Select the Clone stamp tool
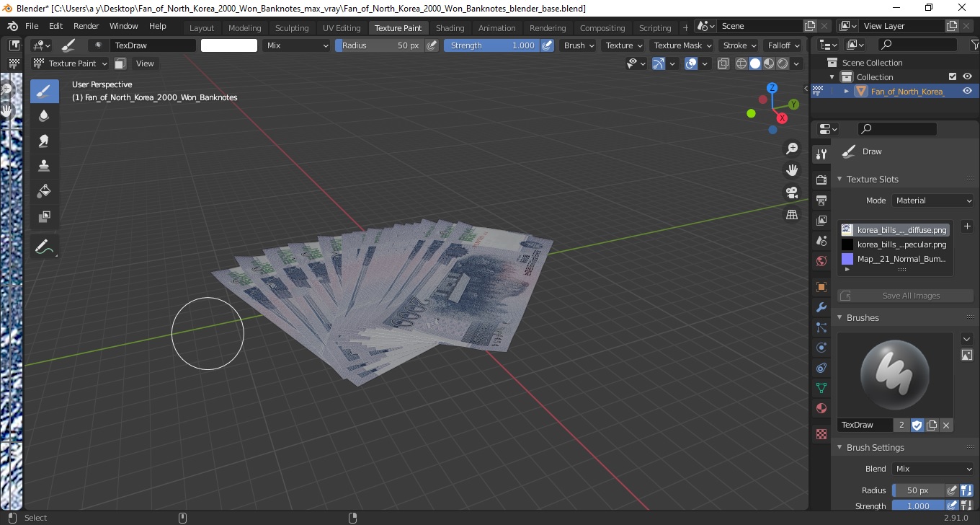The image size is (980, 525). click(44, 166)
